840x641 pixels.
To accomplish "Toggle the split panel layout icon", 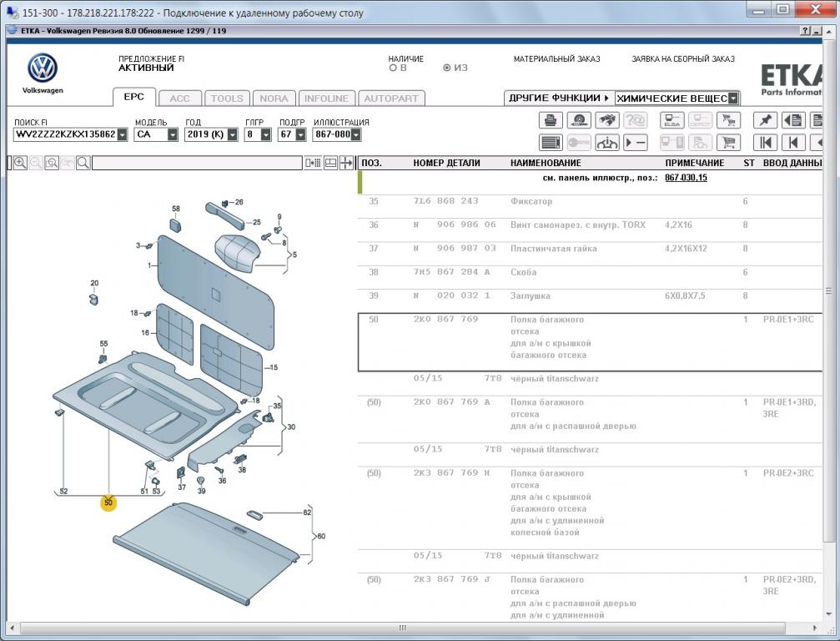I will [330, 163].
